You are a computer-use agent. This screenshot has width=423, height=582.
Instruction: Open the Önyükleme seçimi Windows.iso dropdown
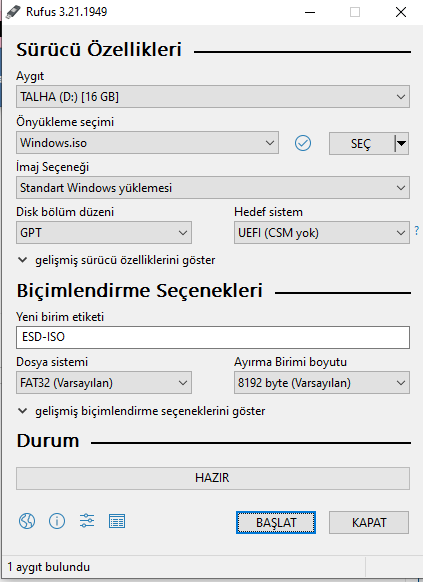click(x=147, y=143)
